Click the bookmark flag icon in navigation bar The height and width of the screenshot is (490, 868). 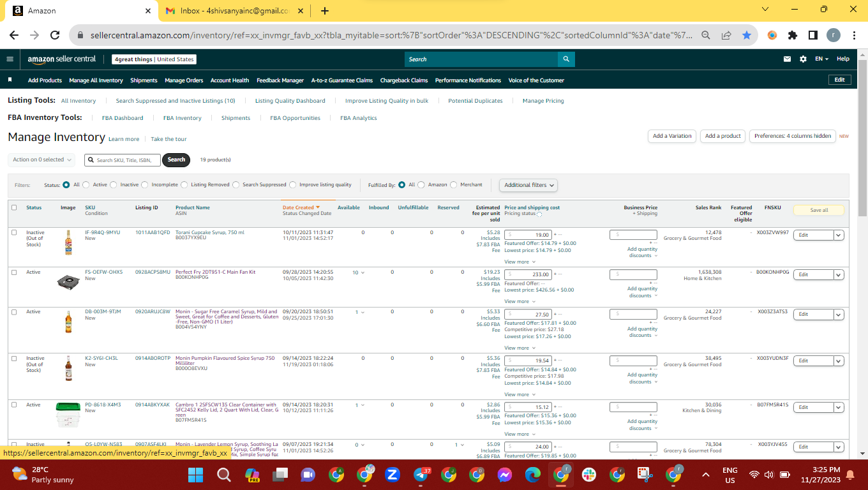coord(10,80)
